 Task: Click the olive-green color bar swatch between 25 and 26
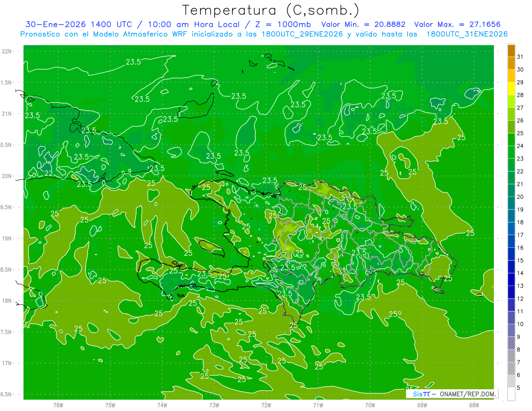511,127
